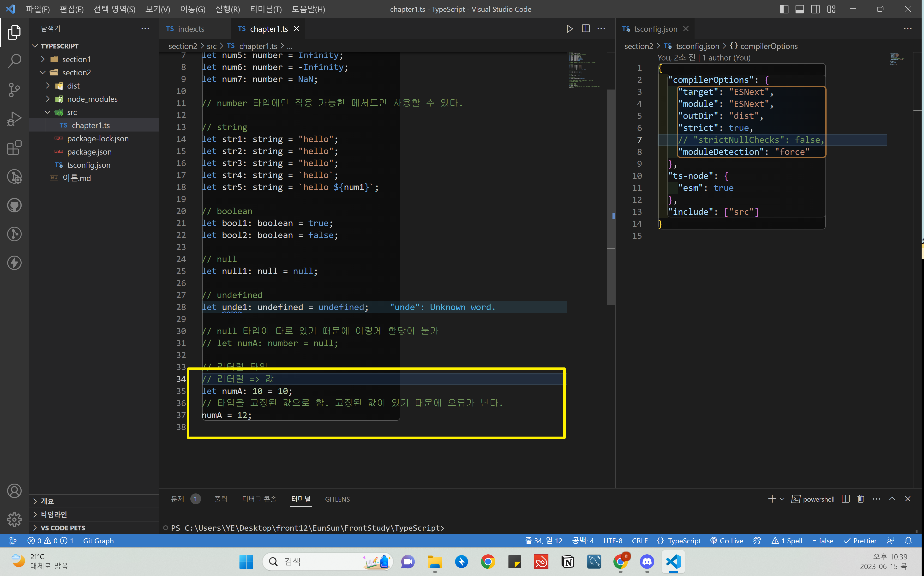Open the Thunder Client lightning bolt icon
The height and width of the screenshot is (576, 924).
[x=14, y=263]
